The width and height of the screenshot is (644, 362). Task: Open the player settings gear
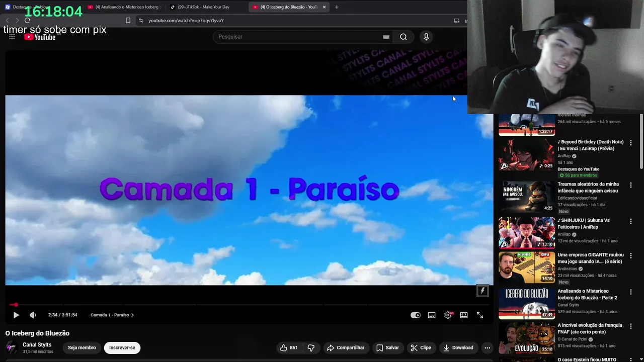448,315
